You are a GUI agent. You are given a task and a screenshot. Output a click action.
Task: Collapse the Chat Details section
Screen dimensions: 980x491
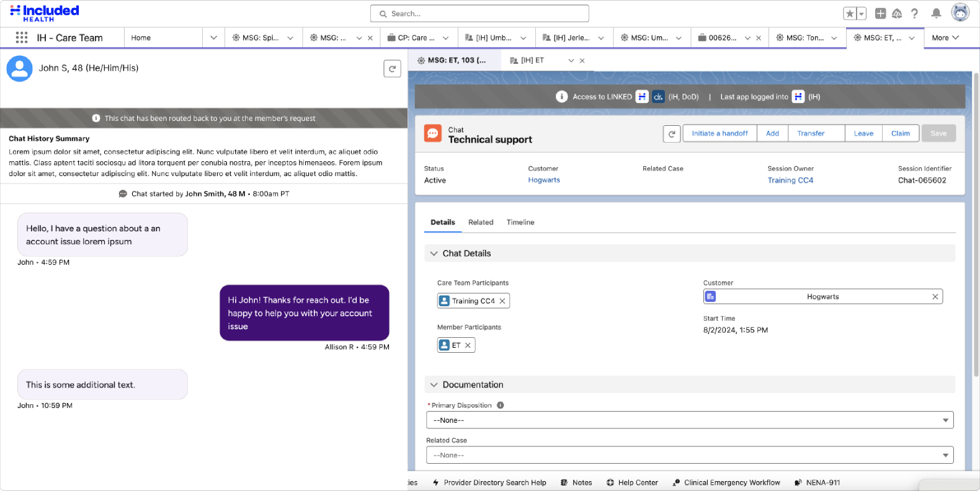click(434, 254)
